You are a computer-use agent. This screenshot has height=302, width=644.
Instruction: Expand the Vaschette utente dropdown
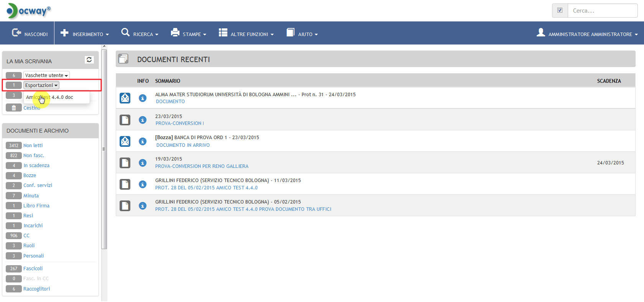click(46, 75)
